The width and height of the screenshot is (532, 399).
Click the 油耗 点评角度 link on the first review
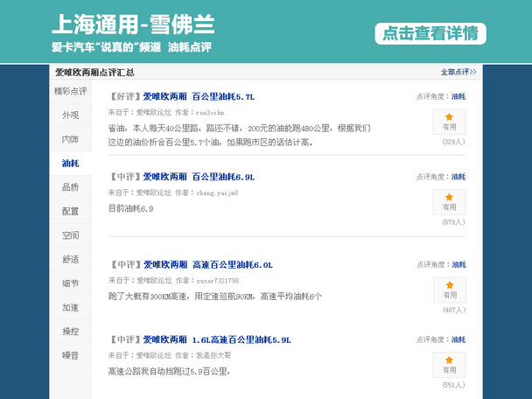click(458, 96)
